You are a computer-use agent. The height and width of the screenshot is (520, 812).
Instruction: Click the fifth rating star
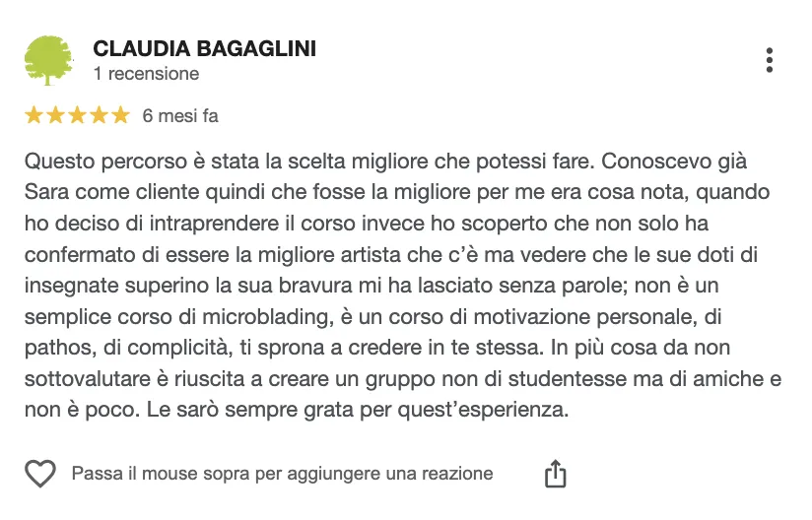coord(120,115)
